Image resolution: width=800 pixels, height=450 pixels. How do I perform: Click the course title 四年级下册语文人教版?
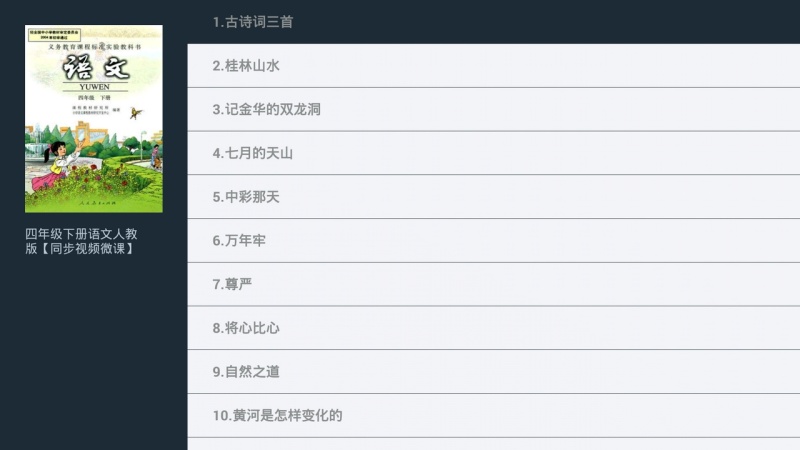81,241
